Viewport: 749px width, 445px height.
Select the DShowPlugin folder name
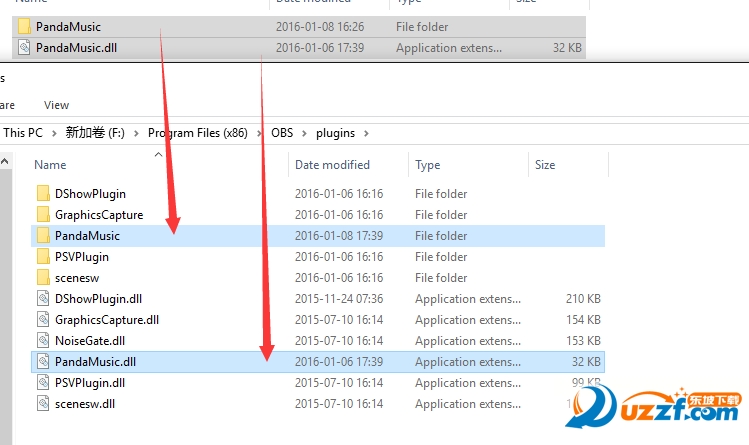[x=90, y=194]
